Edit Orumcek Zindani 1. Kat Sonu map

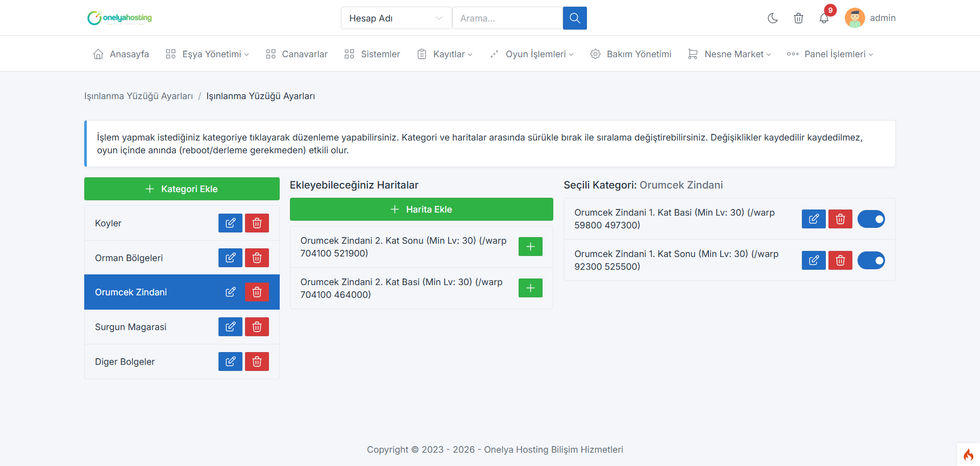[x=814, y=260]
